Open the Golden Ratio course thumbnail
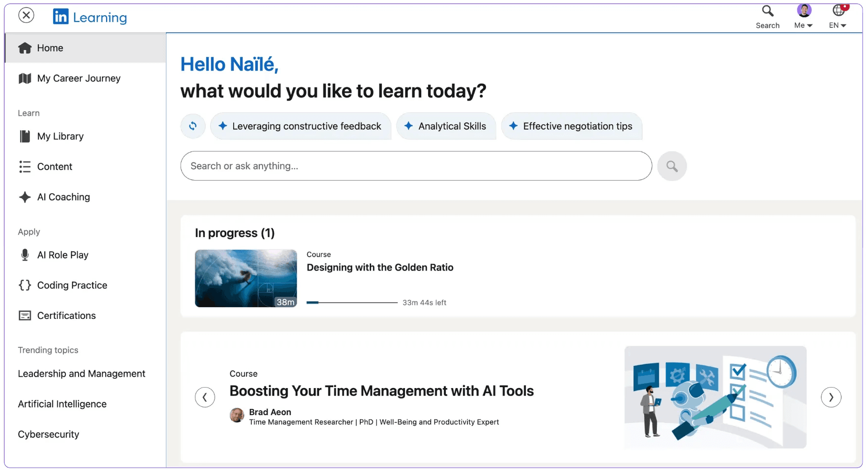 [x=246, y=278]
